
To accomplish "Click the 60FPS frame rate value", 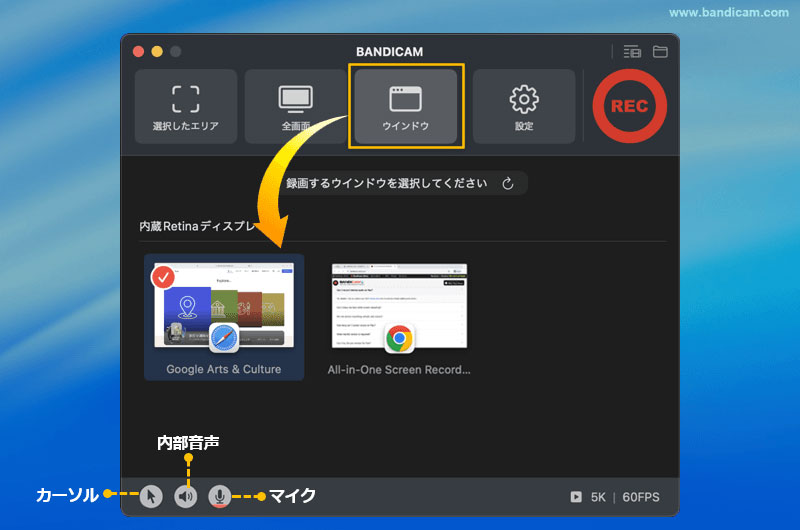I will pos(641,497).
